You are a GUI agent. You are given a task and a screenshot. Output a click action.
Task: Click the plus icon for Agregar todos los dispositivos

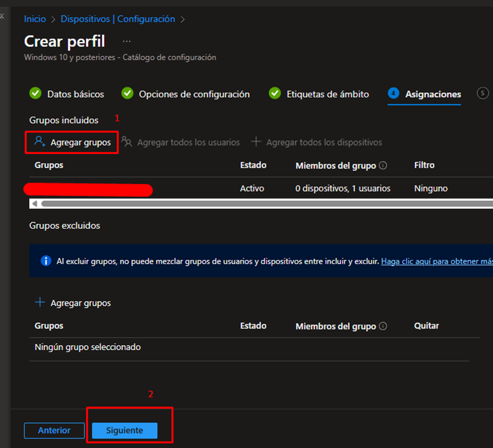(256, 142)
